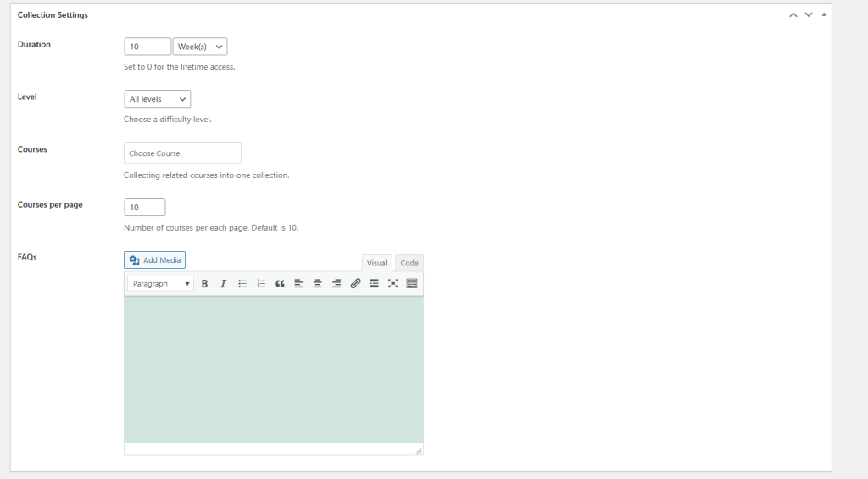Click the Duration label
Viewport: 868px width, 479px height.
click(34, 44)
